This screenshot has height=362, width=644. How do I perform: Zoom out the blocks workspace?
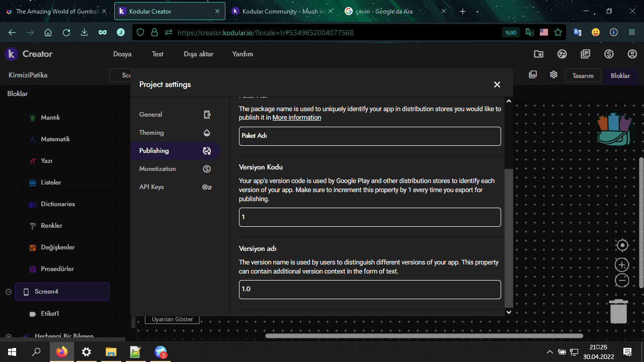click(x=622, y=281)
